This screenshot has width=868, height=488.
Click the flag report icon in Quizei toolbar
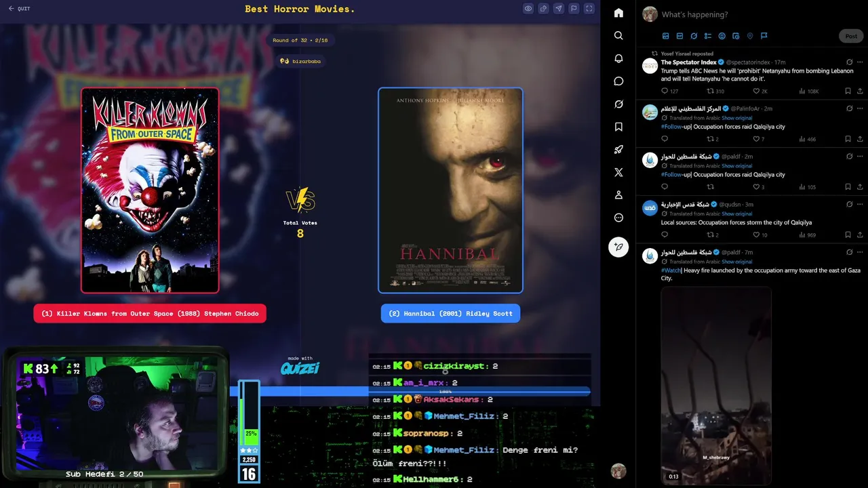(x=574, y=9)
